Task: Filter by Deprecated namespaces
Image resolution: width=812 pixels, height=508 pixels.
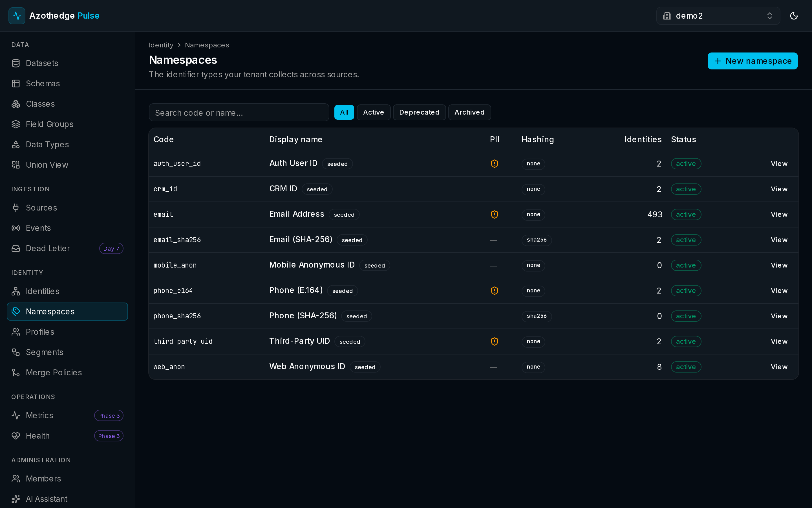Action: 419,112
